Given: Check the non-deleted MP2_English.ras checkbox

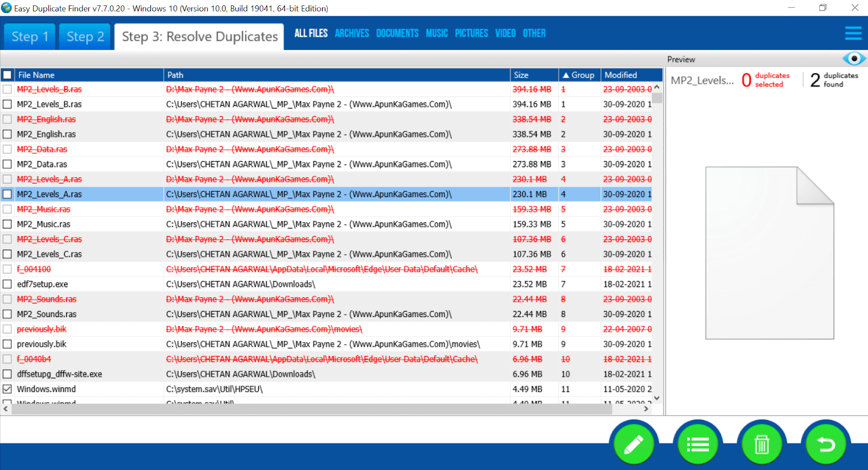Looking at the screenshot, I should click(x=7, y=134).
